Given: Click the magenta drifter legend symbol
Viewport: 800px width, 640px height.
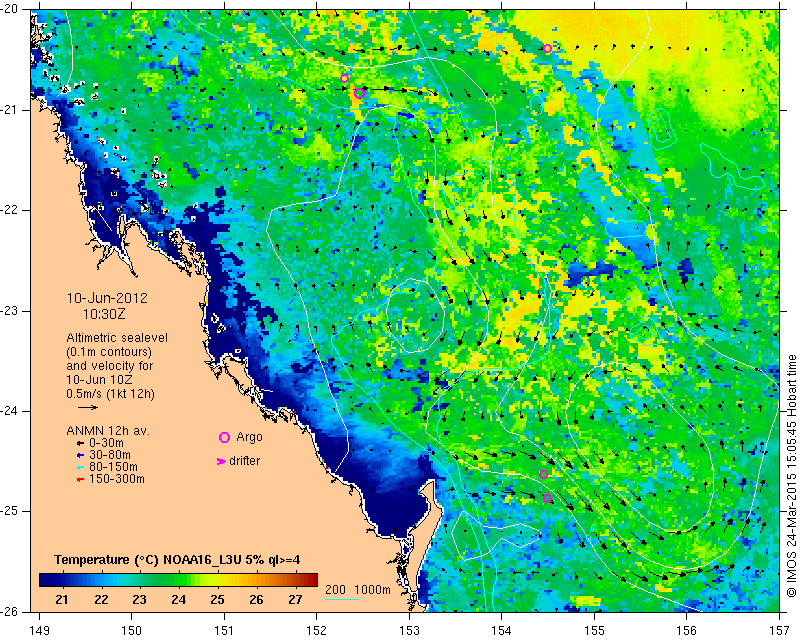Looking at the screenshot, I should point(221,461).
